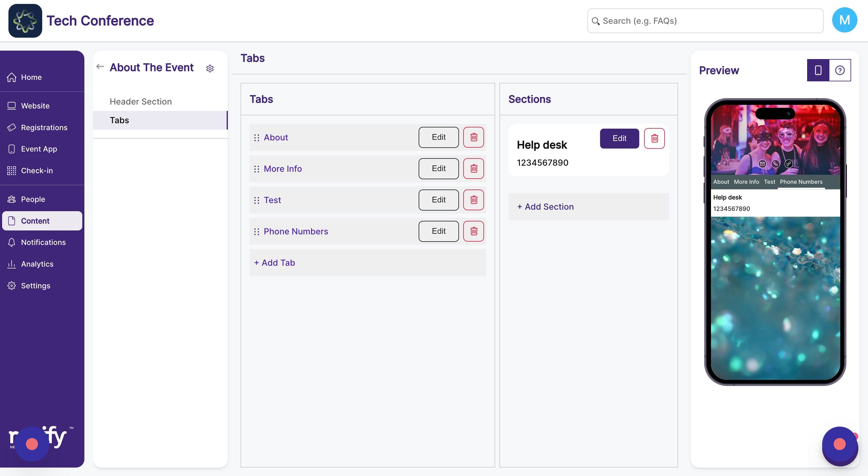Open the user avatar M menu
Screen dimensions: 868x476
pyautogui.click(x=844, y=20)
